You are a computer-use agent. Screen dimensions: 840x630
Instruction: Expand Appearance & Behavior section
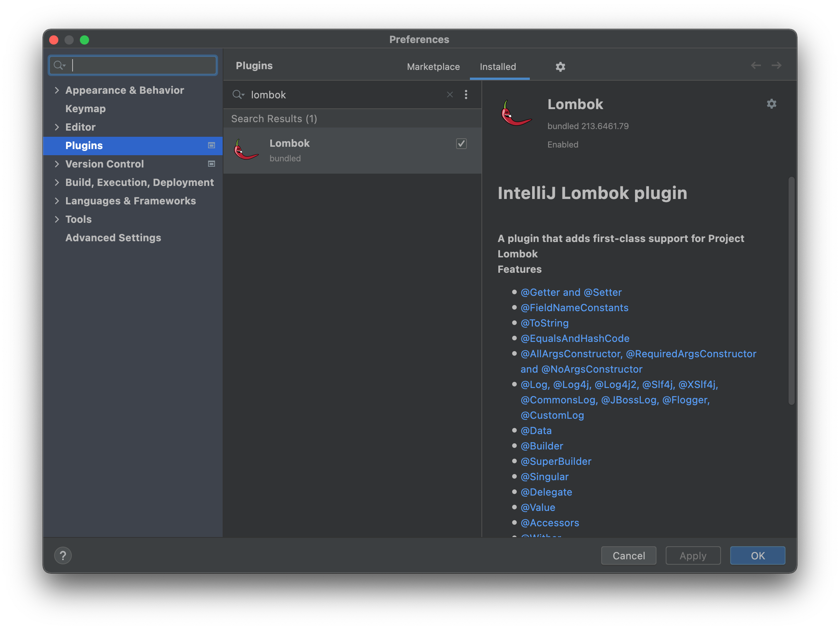click(57, 90)
